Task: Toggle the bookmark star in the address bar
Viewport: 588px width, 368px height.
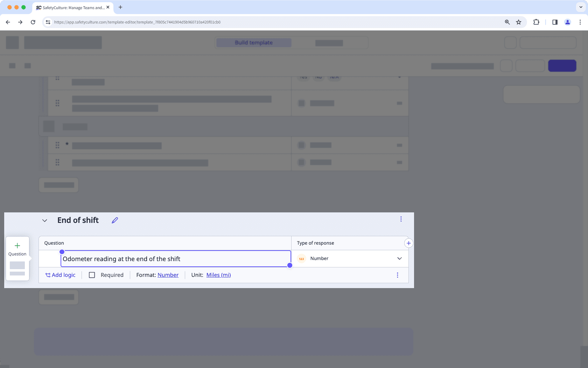Action: tap(519, 22)
